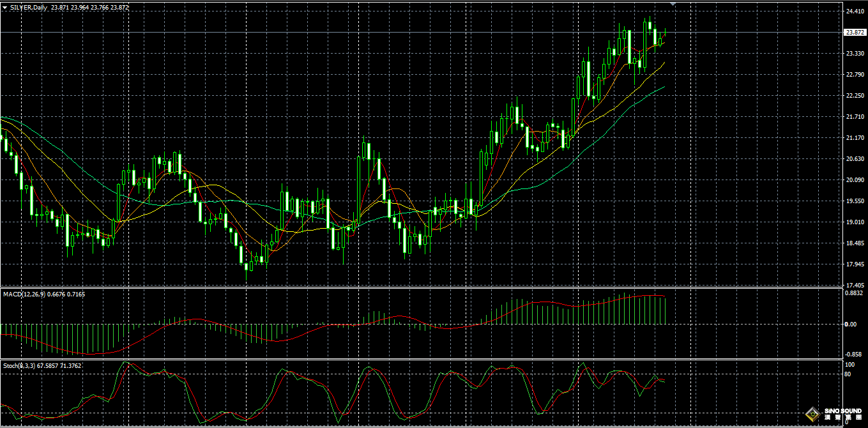Click the MACD 0.00 zero level label
Image resolution: width=868 pixels, height=428 pixels.
851,325
